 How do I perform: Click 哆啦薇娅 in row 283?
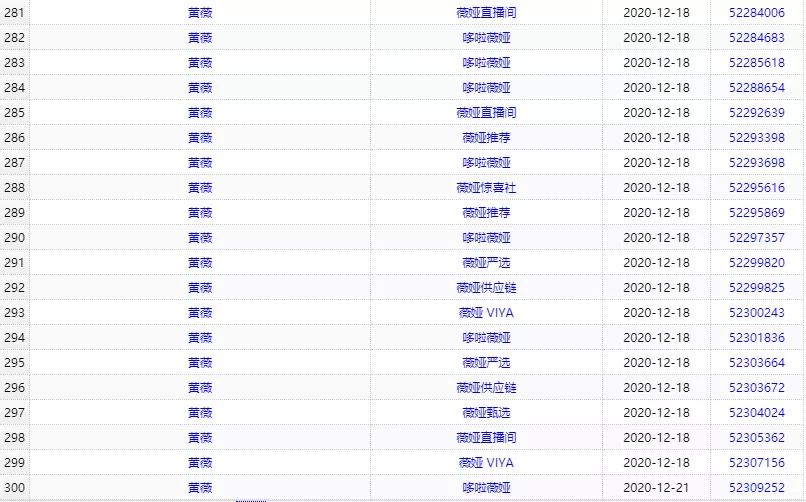(x=486, y=63)
